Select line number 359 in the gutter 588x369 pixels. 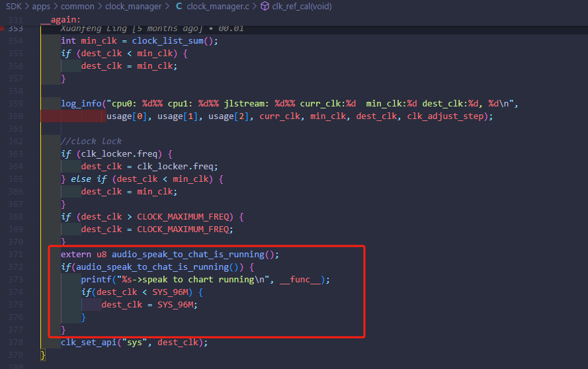[16, 104]
